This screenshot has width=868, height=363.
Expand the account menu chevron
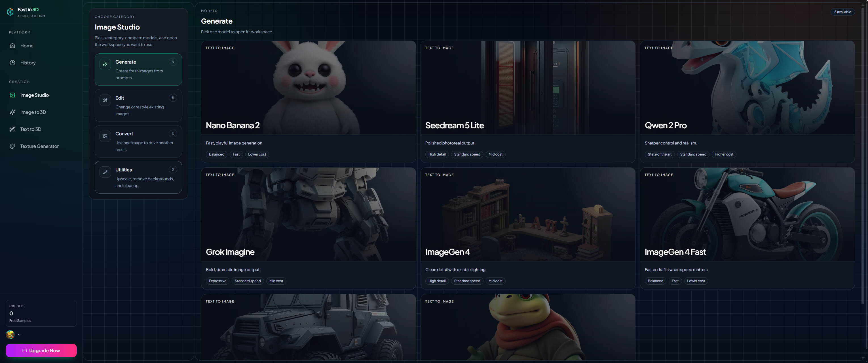pos(19,335)
